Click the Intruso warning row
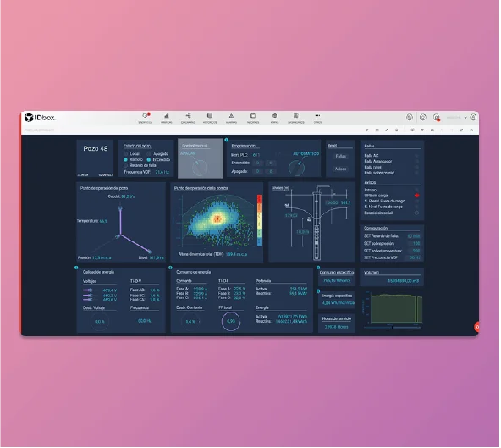 point(392,190)
